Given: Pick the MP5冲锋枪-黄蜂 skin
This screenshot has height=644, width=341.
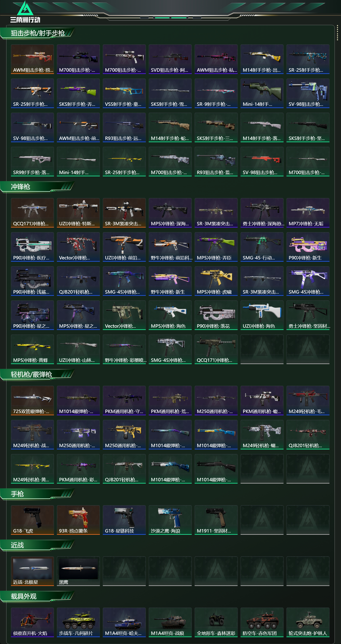Looking at the screenshot, I should [32, 350].
